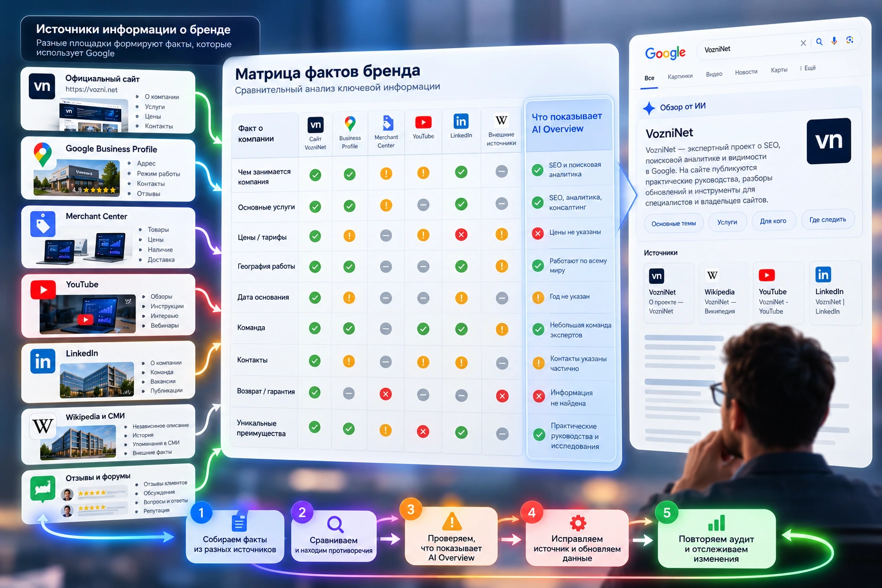
Task: Select the Сайт VozniNet column icon in the matrix
Action: click(315, 125)
